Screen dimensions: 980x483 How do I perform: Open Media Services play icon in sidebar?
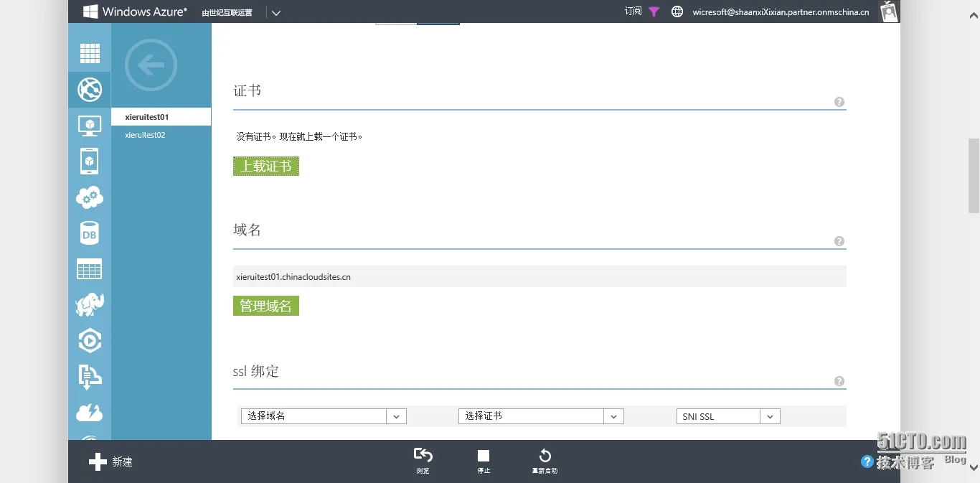tap(90, 341)
